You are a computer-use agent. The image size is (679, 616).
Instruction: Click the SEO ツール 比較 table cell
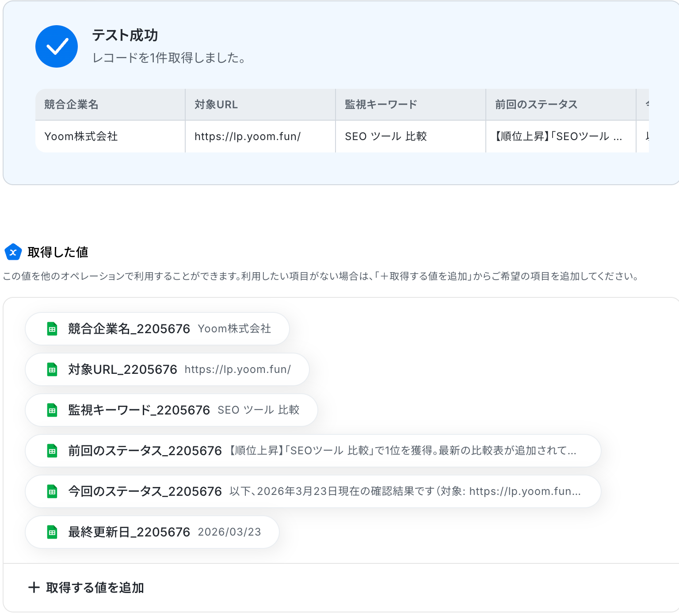click(410, 137)
